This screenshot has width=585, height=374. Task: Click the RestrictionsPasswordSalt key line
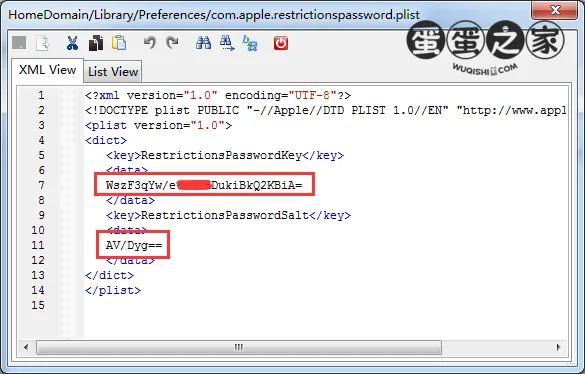point(228,215)
